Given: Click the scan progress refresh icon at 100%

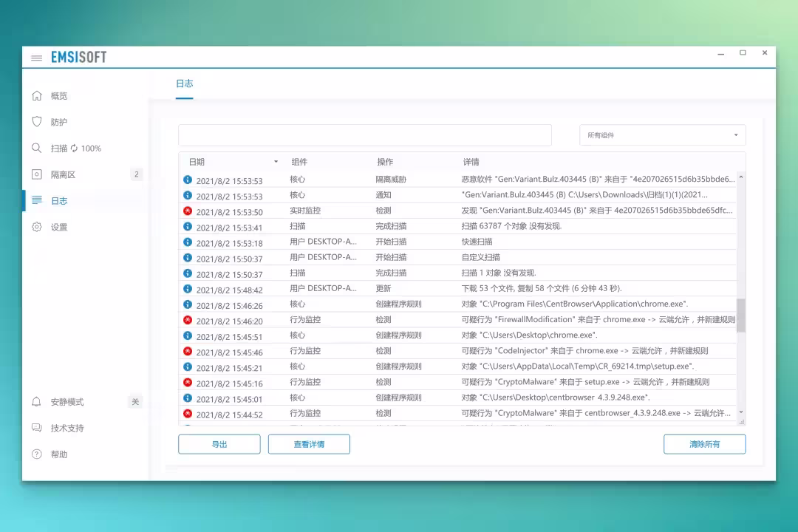Looking at the screenshot, I should click(x=75, y=148).
